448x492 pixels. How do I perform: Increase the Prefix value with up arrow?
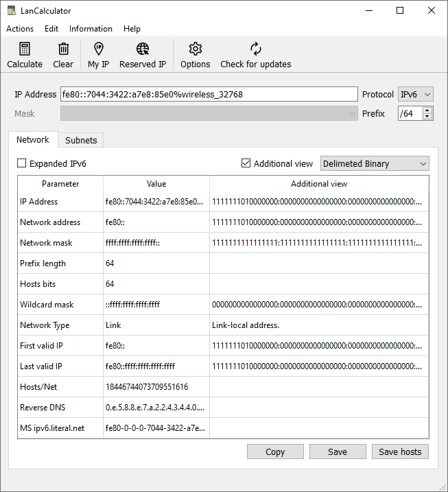(427, 110)
